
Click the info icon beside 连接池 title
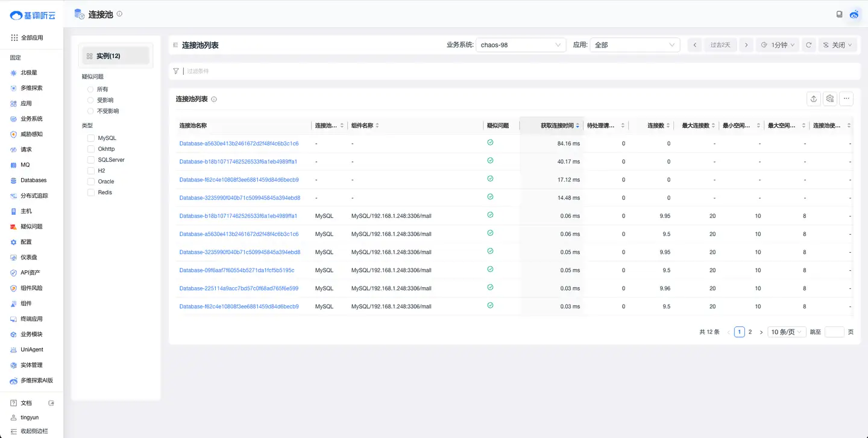[x=119, y=14]
